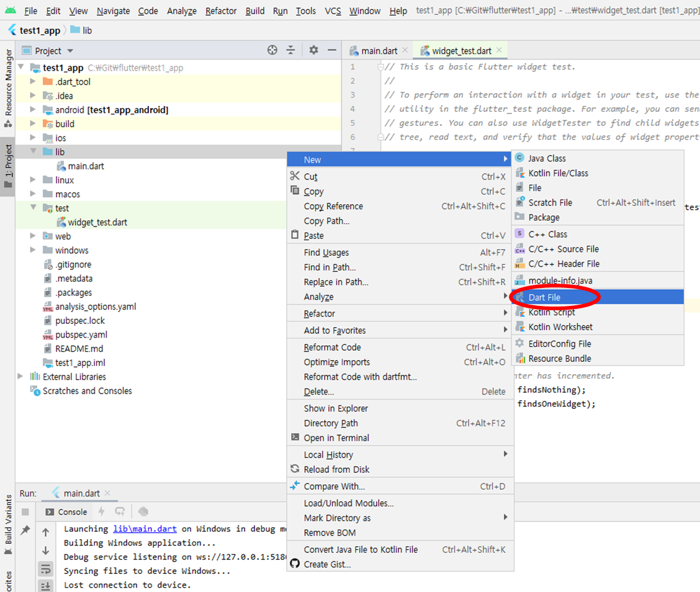The width and height of the screenshot is (700, 592).
Task: Hide the Project panel with minimize icon
Action: point(332,50)
